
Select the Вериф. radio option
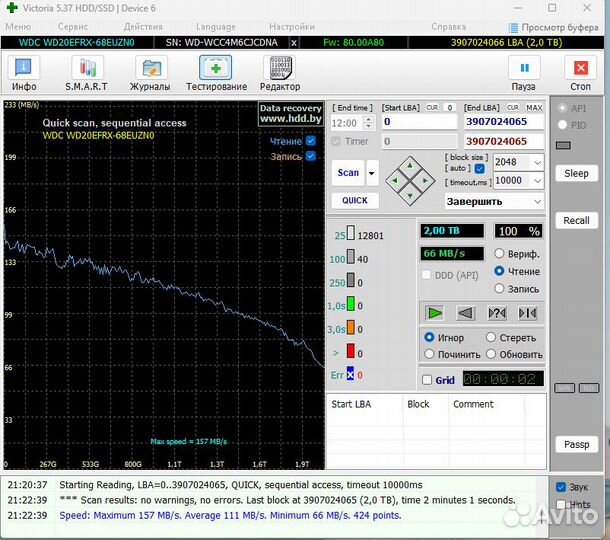pos(499,255)
